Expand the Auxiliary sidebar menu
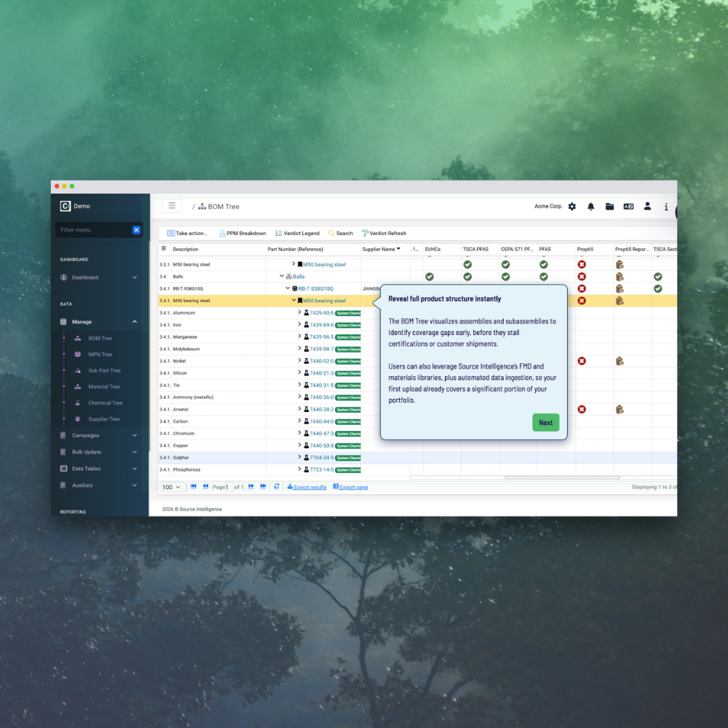Screen dimensions: 728x728 coord(135,485)
